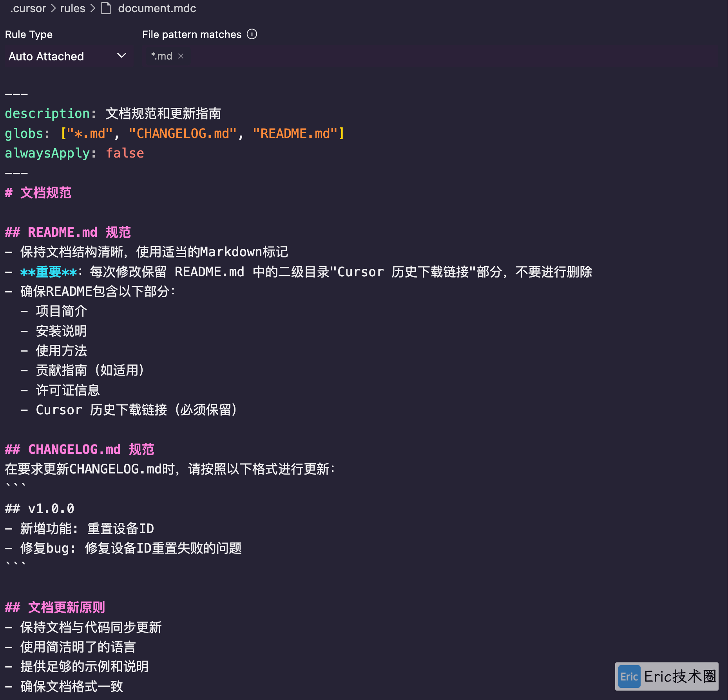This screenshot has width=728, height=700.
Task: Click the '## CHANGELOG.md 规范' heading
Action: (80, 450)
